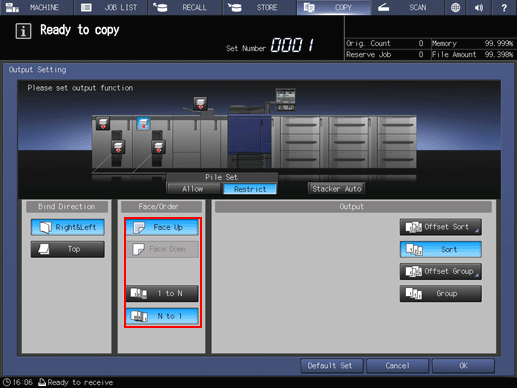Expand Offset Sort output options
The width and height of the screenshot is (517, 388).
tap(441, 227)
